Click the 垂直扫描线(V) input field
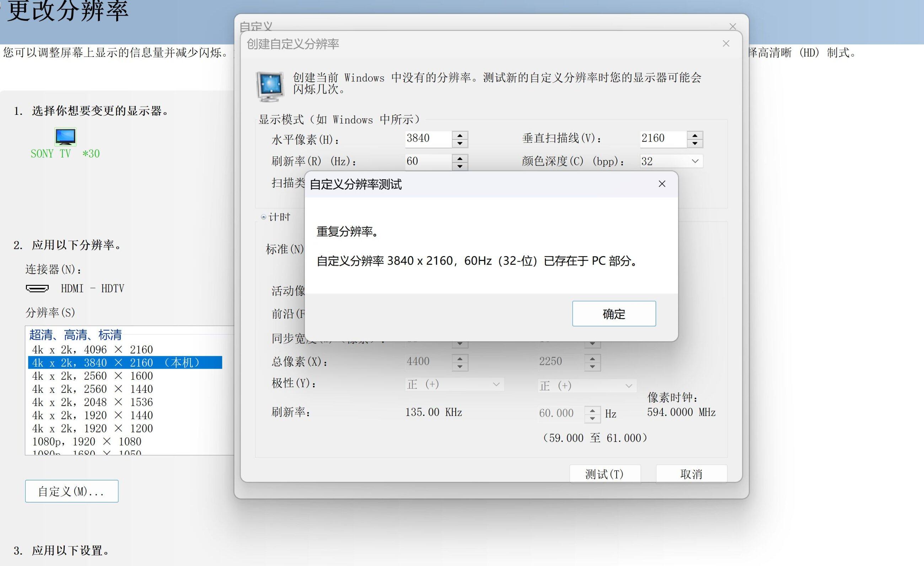Image resolution: width=924 pixels, height=566 pixels. tap(664, 138)
